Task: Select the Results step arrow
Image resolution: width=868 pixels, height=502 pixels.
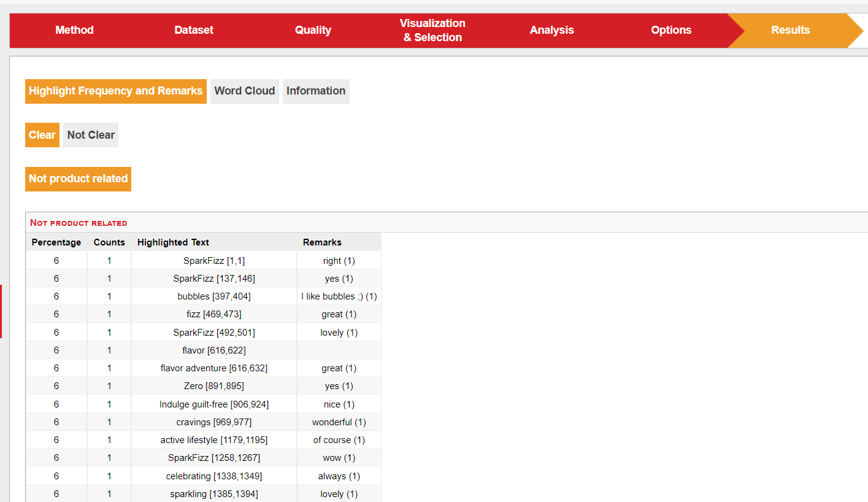Action: (x=790, y=30)
